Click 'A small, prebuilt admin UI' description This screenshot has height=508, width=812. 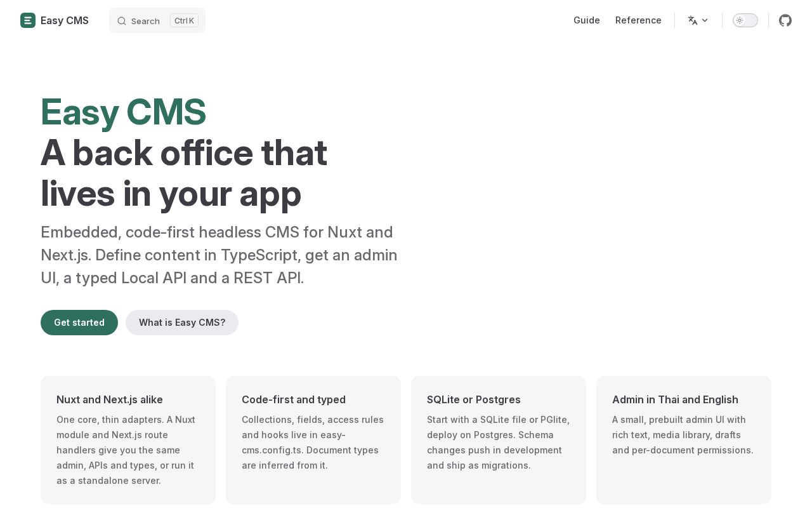[x=683, y=435]
